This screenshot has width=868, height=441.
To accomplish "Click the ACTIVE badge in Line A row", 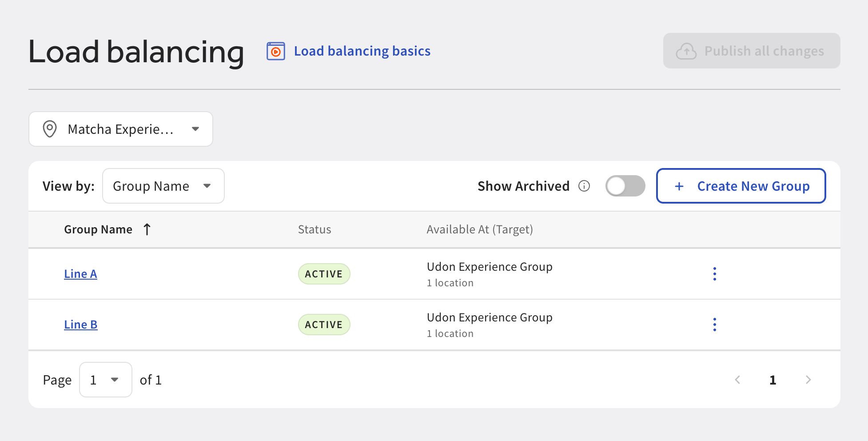I will (x=324, y=274).
